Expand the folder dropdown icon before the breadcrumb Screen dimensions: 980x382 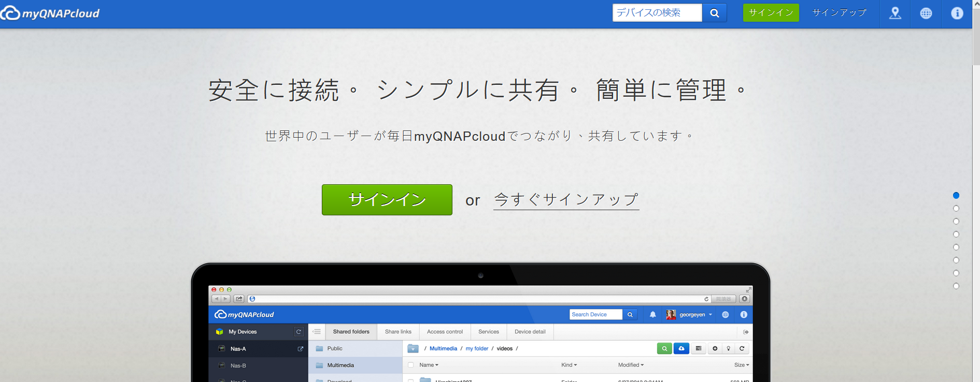[x=413, y=348]
